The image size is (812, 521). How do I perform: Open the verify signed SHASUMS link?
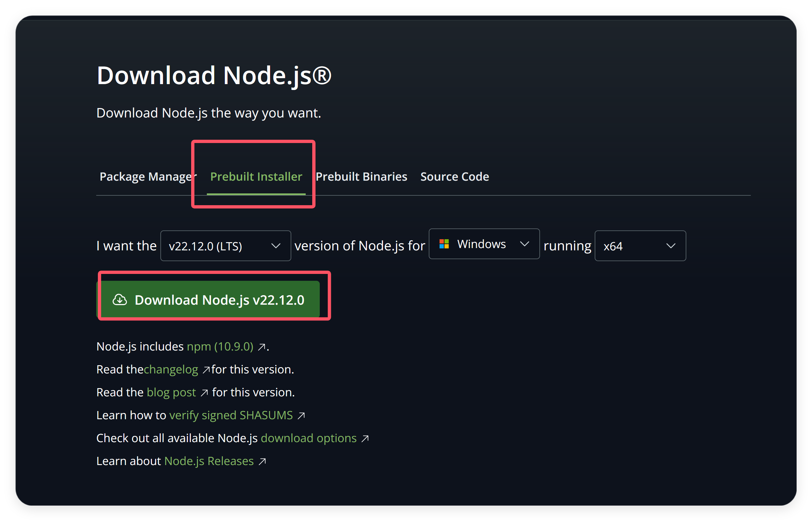coord(231,415)
